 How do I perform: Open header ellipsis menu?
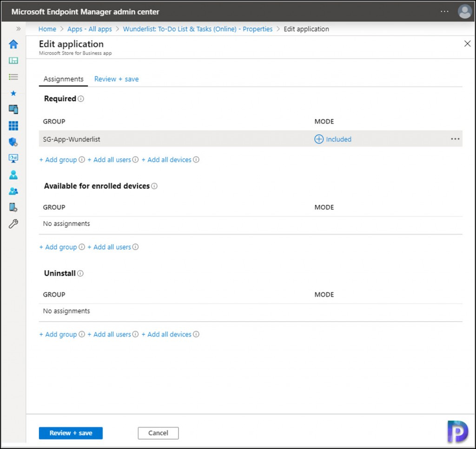pyautogui.click(x=444, y=12)
